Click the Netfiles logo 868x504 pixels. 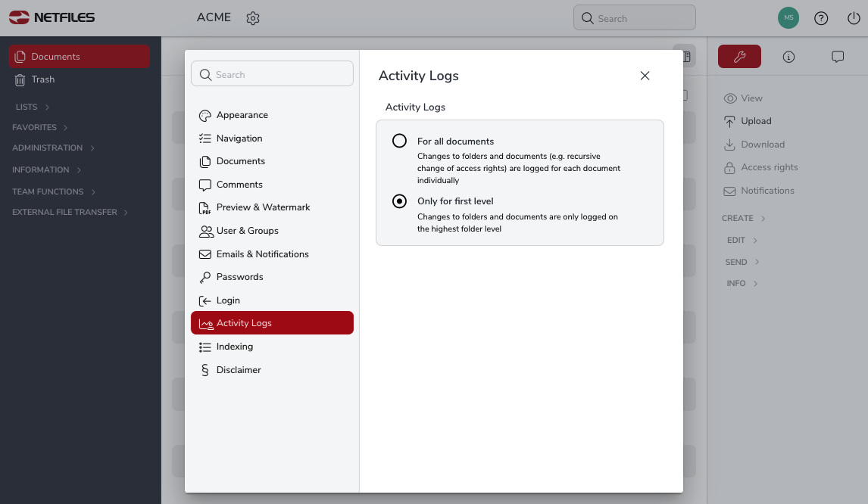coord(52,17)
